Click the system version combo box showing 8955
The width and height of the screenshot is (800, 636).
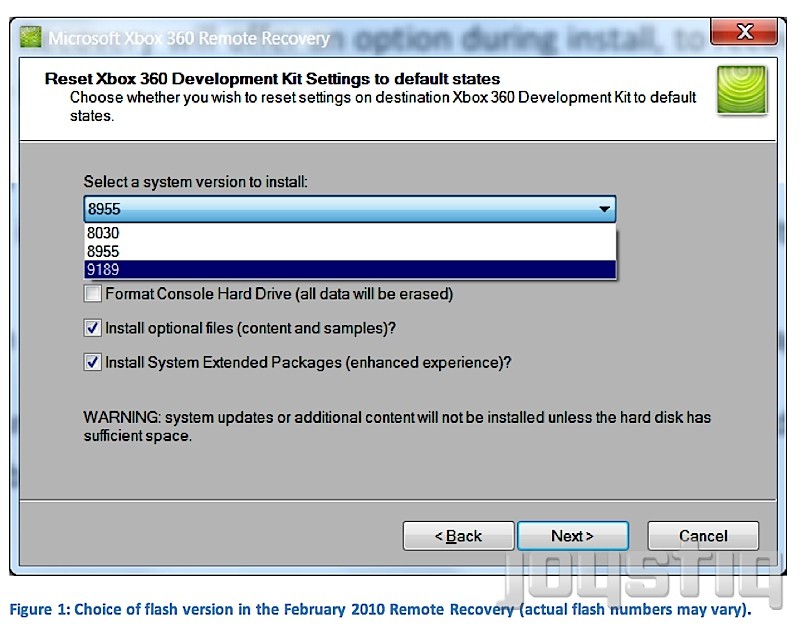point(349,209)
